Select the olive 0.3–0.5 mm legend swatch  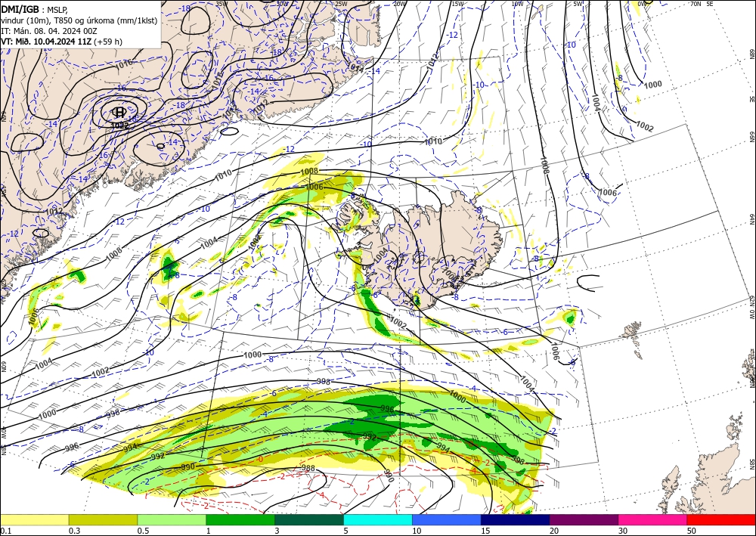coord(103,519)
